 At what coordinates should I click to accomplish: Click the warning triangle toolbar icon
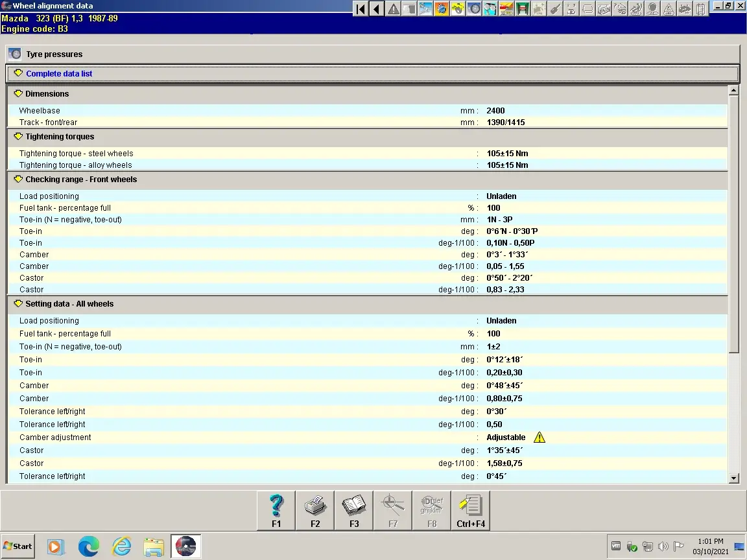click(x=393, y=9)
